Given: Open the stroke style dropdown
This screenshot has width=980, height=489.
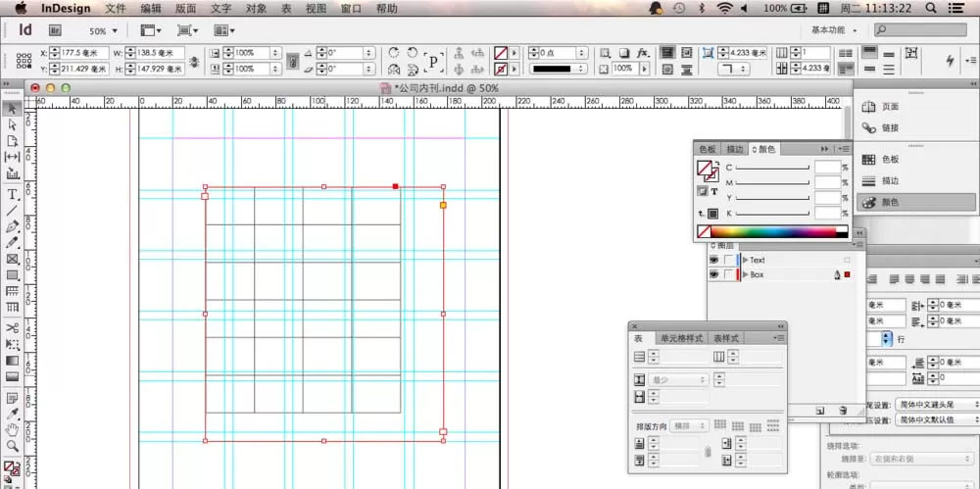Looking at the screenshot, I should (x=559, y=69).
